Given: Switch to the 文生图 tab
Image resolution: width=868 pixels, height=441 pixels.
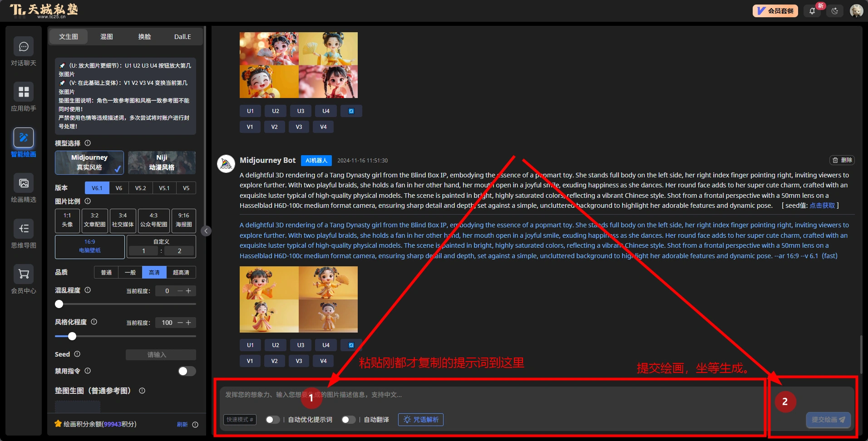Looking at the screenshot, I should pyautogui.click(x=68, y=37).
